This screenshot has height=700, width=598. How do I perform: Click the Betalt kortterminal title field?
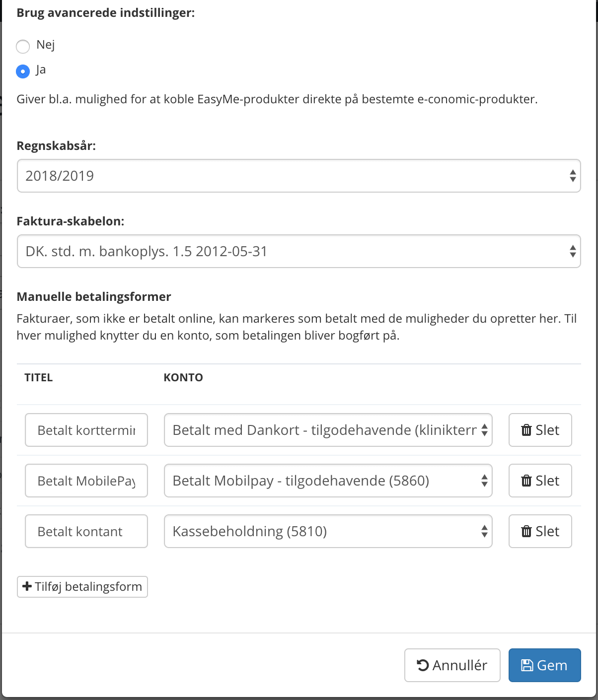86,430
